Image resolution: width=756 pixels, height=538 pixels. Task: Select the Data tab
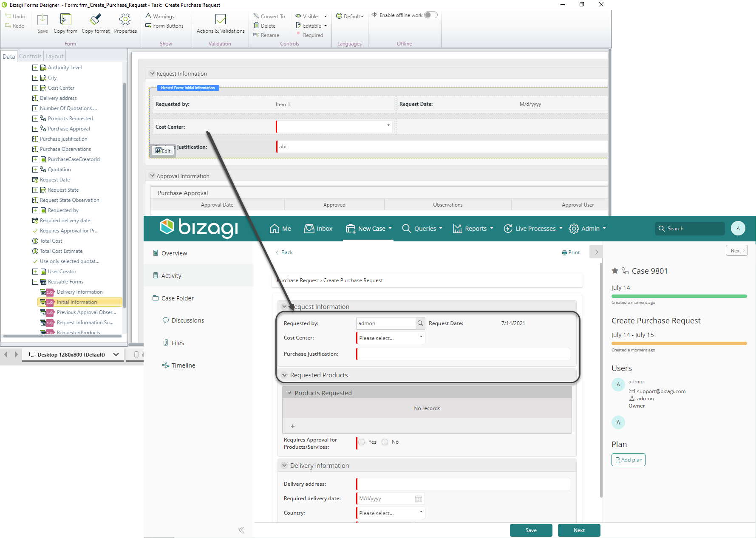click(x=8, y=57)
